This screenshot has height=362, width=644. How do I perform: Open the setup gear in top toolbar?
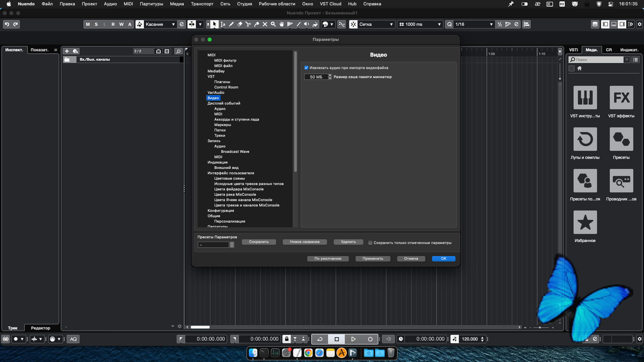(x=640, y=24)
